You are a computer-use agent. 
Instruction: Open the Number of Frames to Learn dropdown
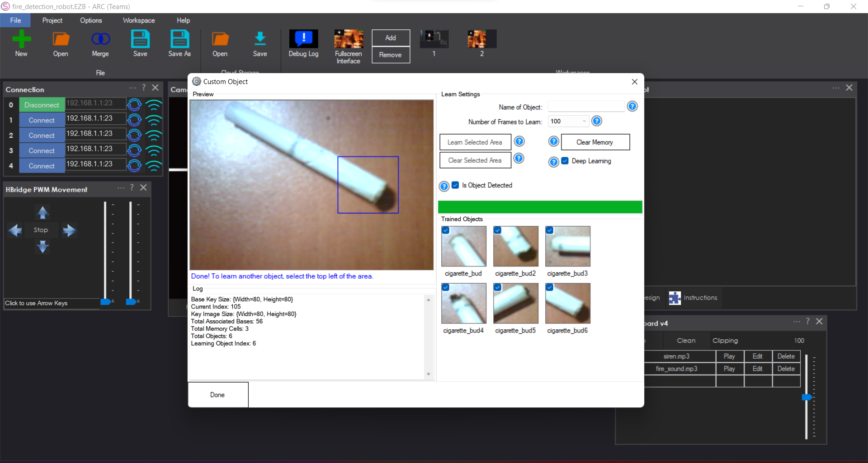[x=584, y=121]
